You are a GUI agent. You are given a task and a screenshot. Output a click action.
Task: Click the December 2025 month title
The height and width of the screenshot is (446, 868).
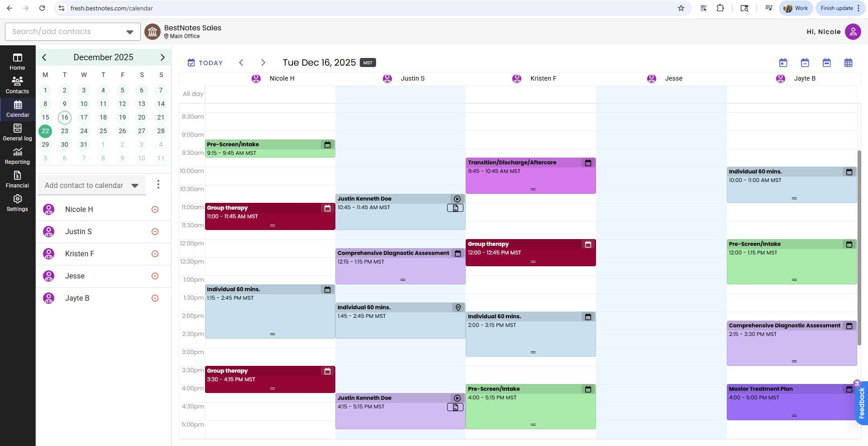click(x=103, y=57)
